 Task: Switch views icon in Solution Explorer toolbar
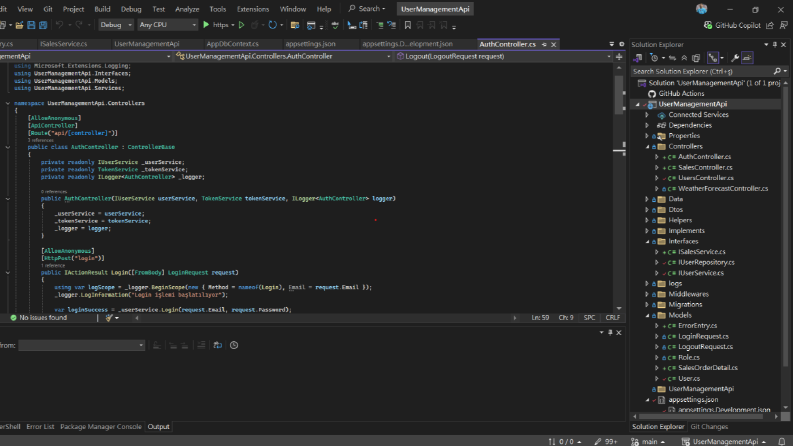[x=638, y=58]
